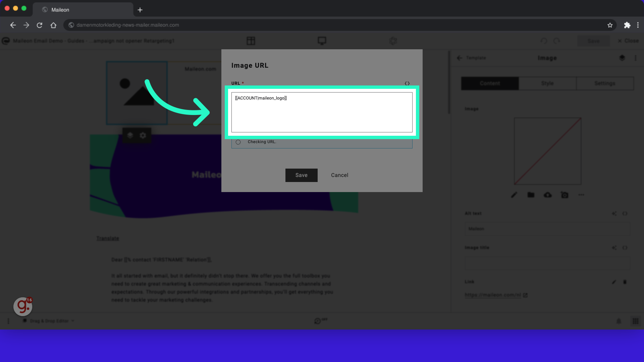Click the desktop preview icon in toolbar
This screenshot has width=644, height=362.
pos(322,41)
